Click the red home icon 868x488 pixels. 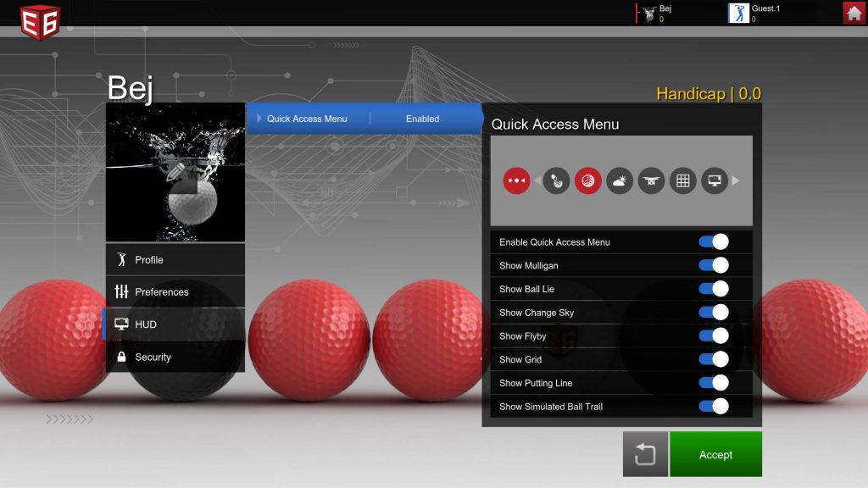pyautogui.click(x=854, y=13)
